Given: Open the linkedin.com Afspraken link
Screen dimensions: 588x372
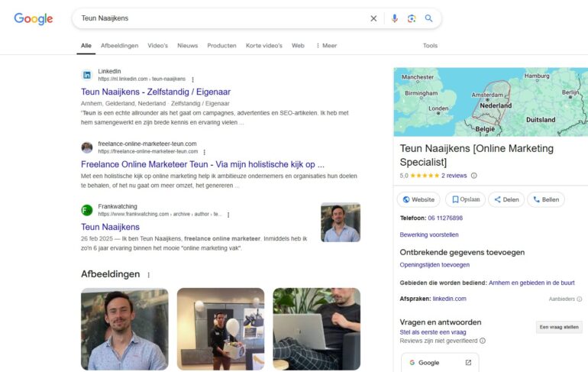Looking at the screenshot, I should click(x=449, y=299).
